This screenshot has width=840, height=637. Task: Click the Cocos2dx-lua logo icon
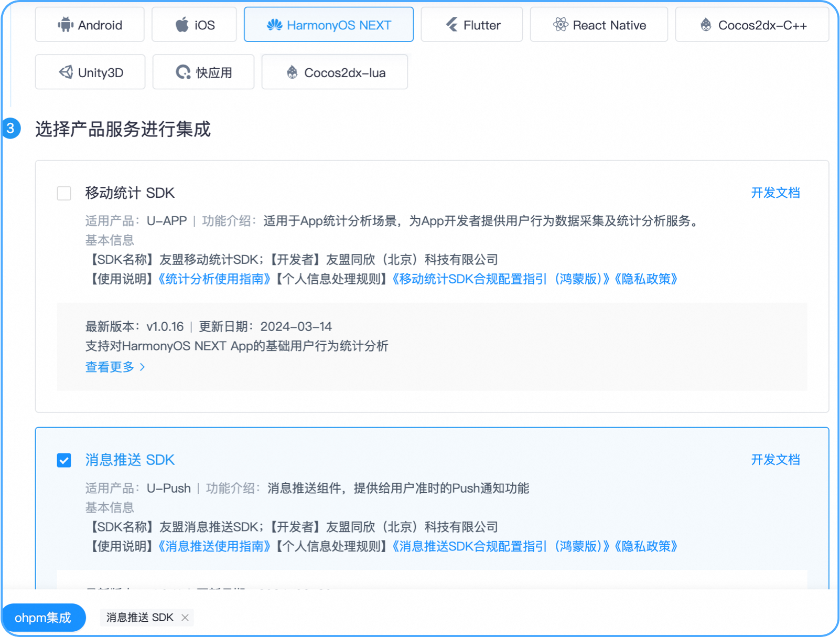(x=292, y=72)
